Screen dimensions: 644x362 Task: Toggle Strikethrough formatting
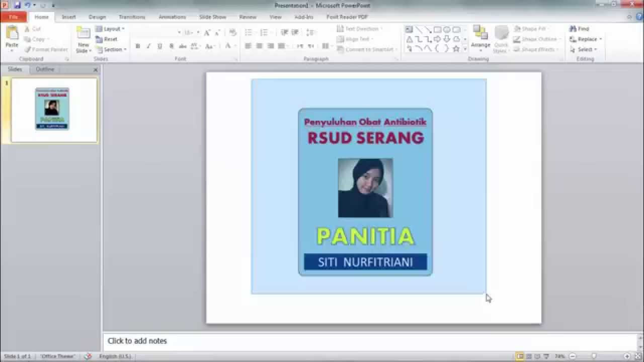183,46
